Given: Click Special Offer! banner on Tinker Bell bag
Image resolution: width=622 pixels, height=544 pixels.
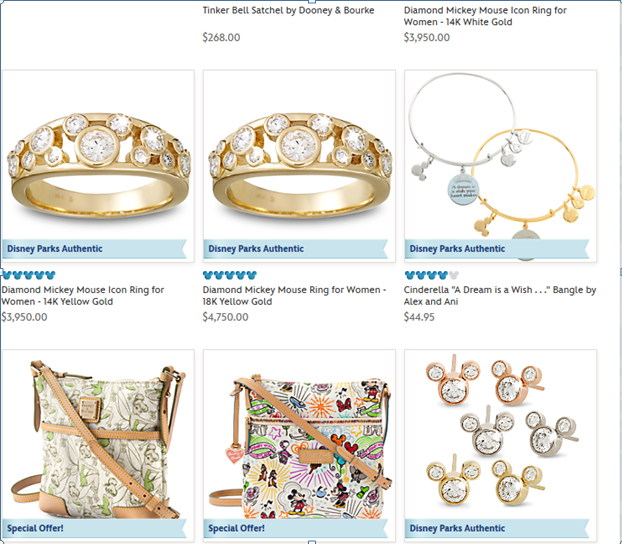Looking at the screenshot, I should (x=94, y=528).
